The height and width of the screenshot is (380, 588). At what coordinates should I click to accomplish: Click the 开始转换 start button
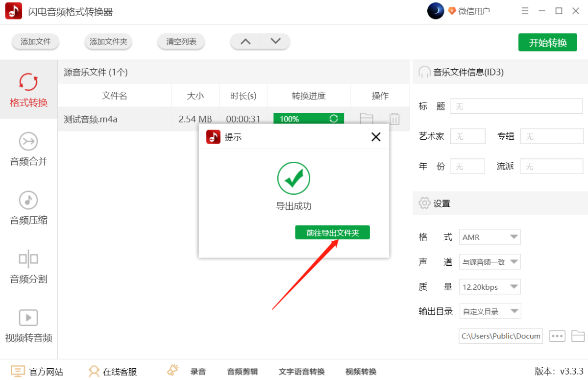pyautogui.click(x=548, y=42)
